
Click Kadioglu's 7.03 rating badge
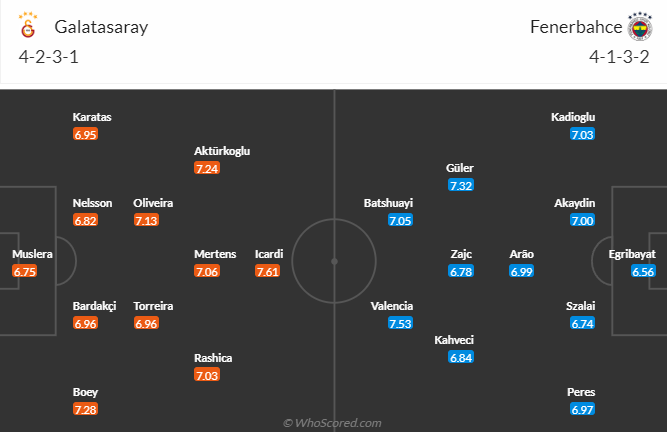pyautogui.click(x=582, y=134)
